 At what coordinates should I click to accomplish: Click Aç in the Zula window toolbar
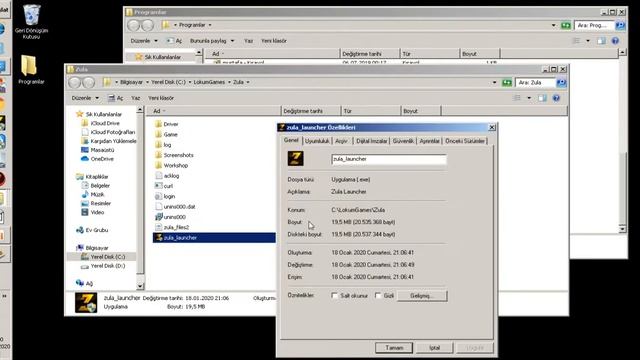[x=116, y=98]
